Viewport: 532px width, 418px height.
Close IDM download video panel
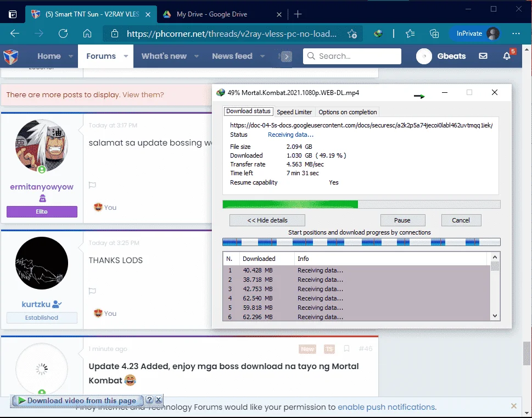[x=159, y=400]
